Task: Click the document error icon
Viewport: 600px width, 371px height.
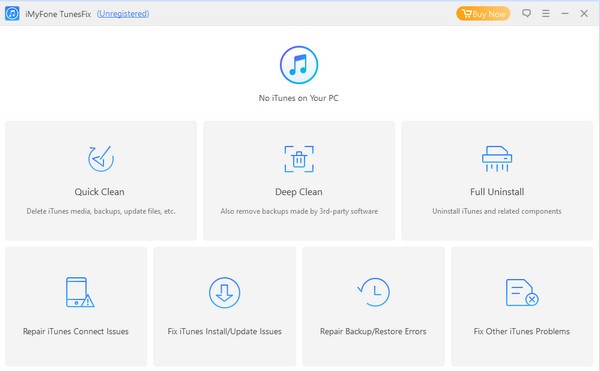Action: (522, 293)
